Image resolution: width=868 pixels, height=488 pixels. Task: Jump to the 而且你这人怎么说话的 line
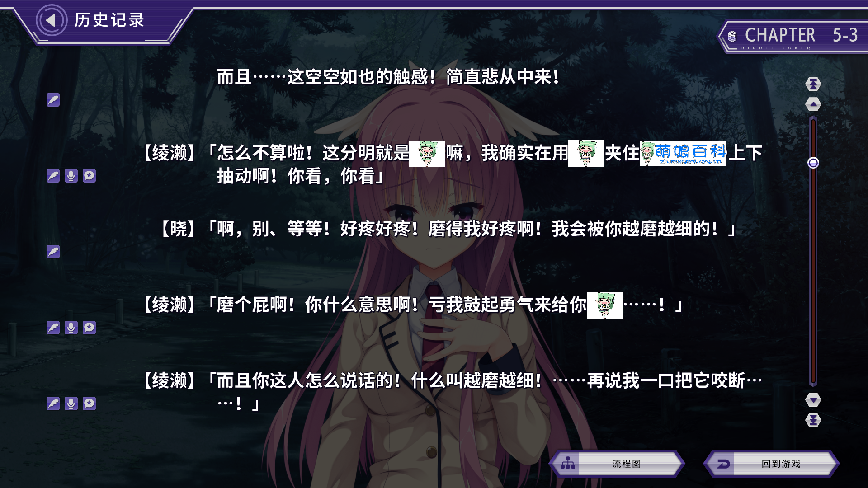(53, 404)
